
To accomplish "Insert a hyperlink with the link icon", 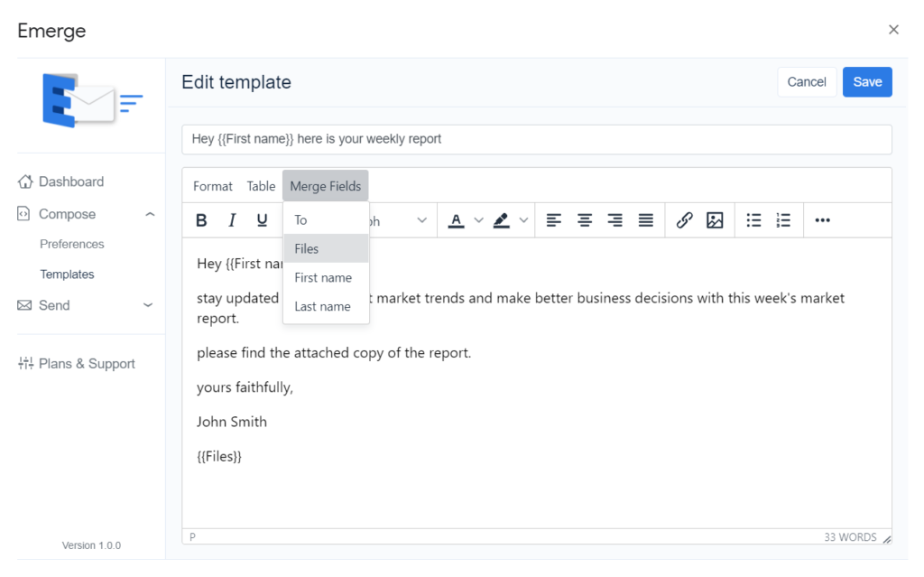I will pos(684,220).
